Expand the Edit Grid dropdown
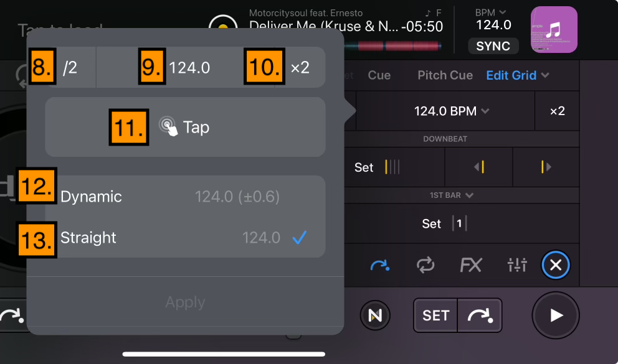Screen dimensions: 618x364 click(x=518, y=75)
